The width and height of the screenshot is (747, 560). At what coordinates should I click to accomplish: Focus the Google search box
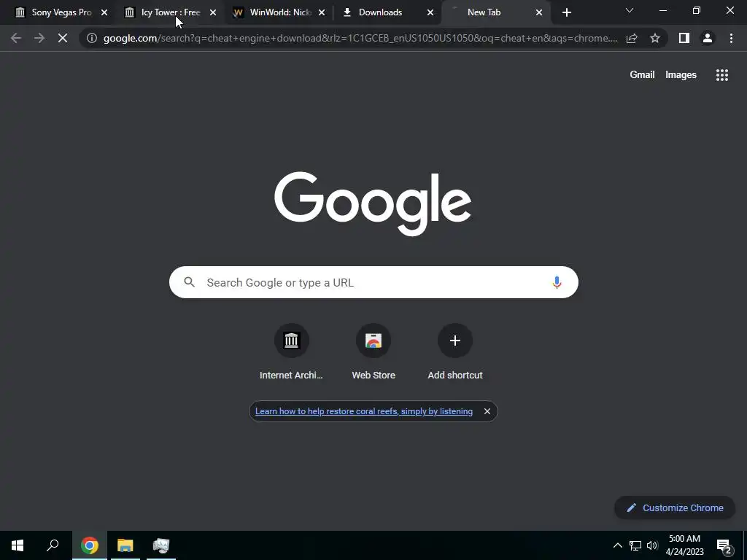tap(373, 282)
